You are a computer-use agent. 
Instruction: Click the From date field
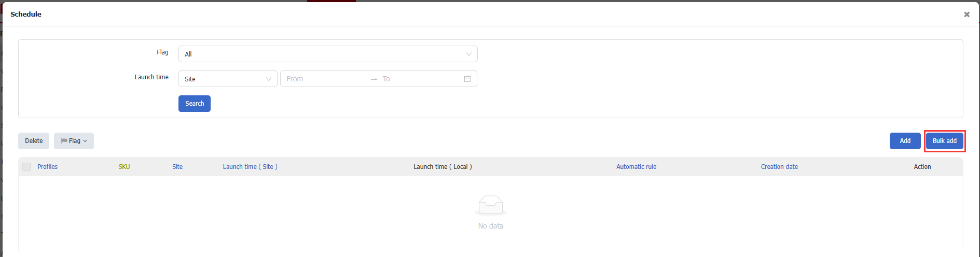click(x=325, y=79)
